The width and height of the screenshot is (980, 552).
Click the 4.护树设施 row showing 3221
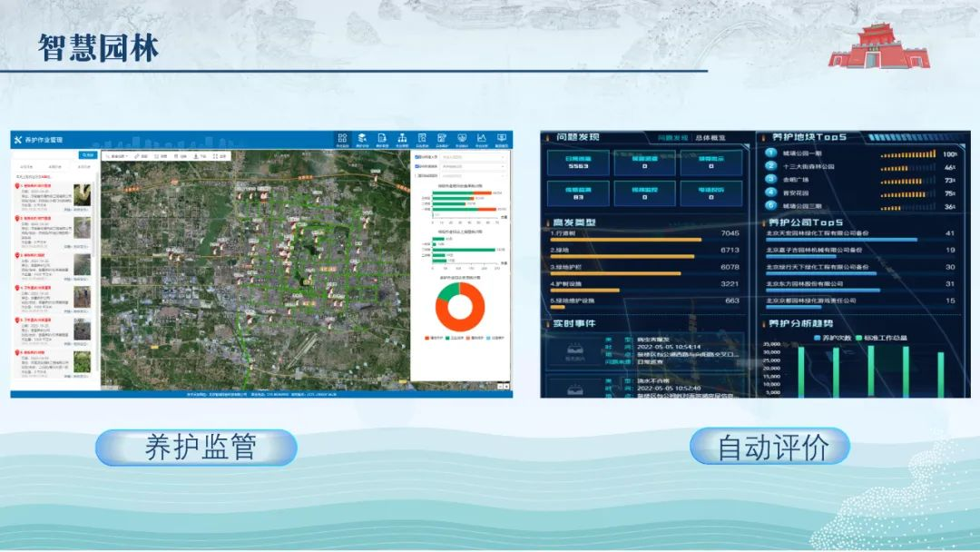645,286
